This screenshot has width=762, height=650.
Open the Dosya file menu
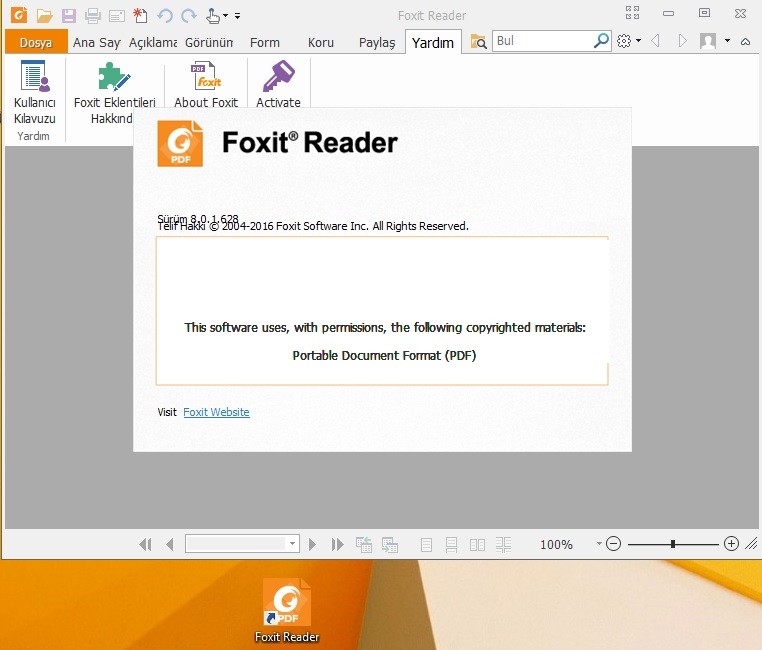pos(36,42)
